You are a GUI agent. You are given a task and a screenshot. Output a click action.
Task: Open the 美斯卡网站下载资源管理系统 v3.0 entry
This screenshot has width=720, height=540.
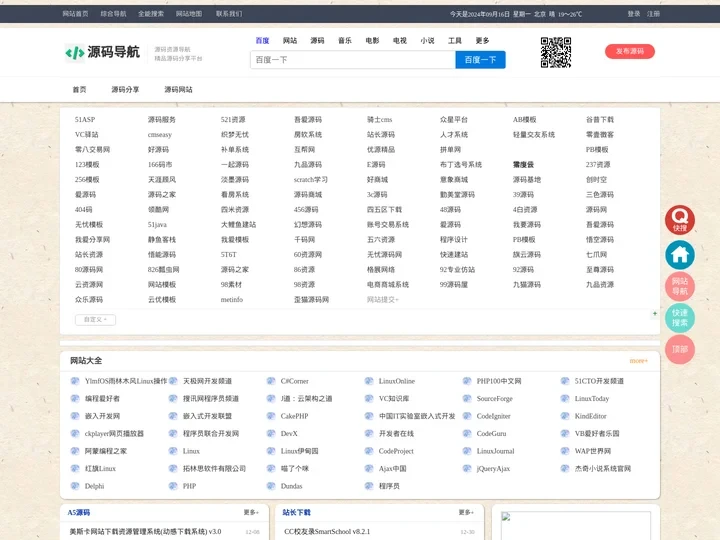point(145,532)
